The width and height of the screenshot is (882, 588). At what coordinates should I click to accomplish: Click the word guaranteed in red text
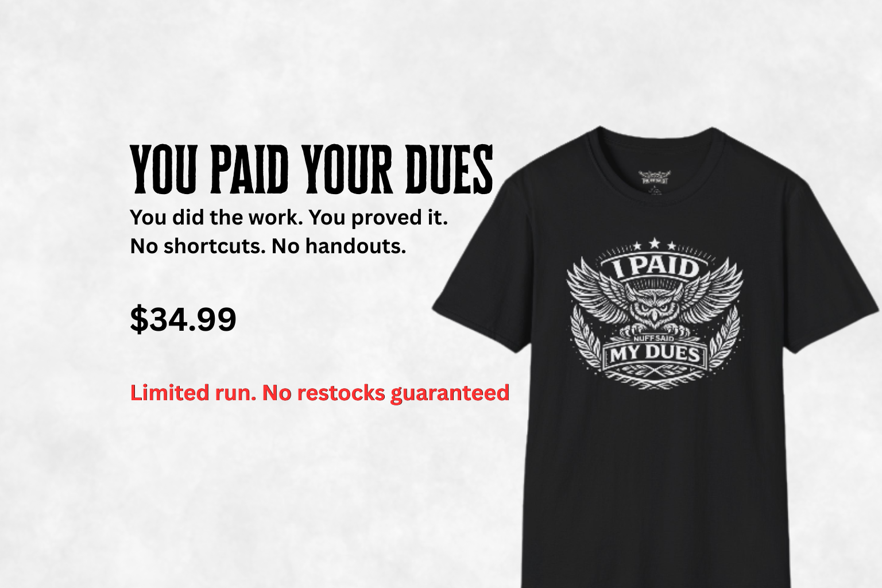[450, 394]
